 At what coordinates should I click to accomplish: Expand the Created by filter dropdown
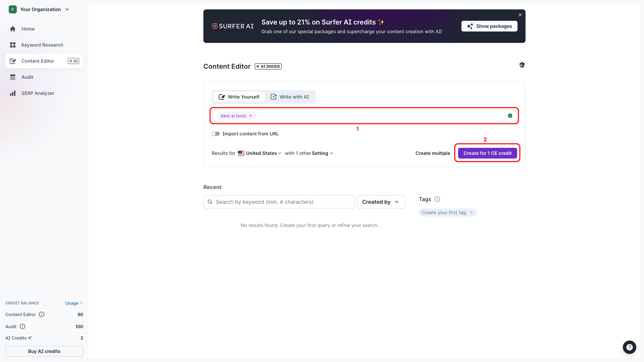tap(381, 202)
